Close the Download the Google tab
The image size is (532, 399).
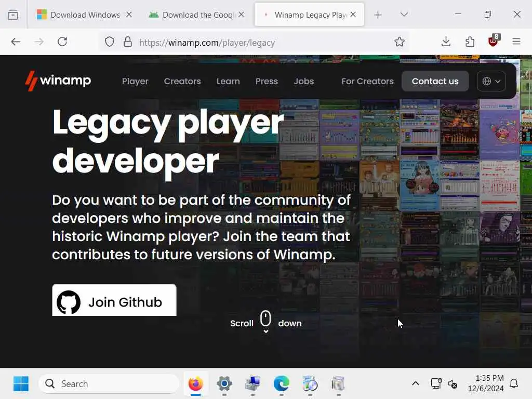coord(241,15)
